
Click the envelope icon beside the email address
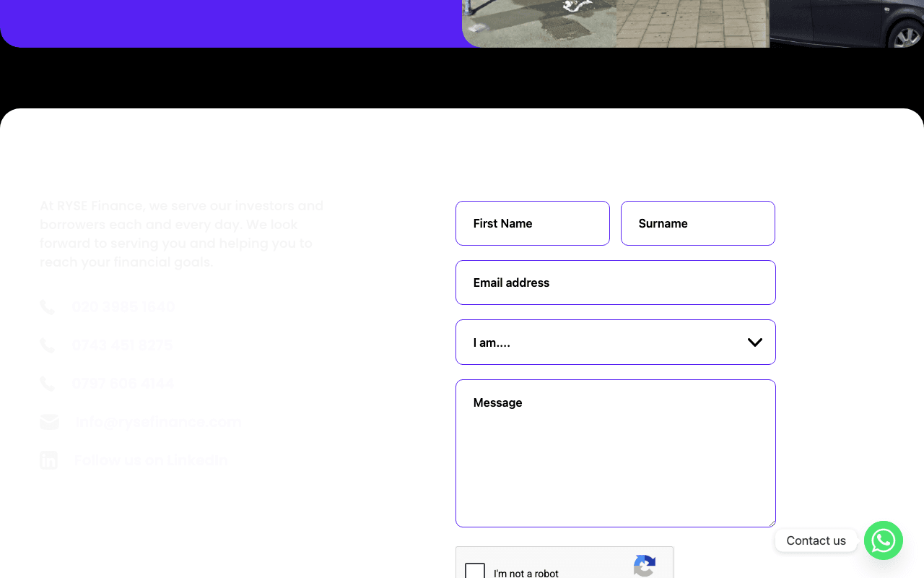tap(48, 421)
